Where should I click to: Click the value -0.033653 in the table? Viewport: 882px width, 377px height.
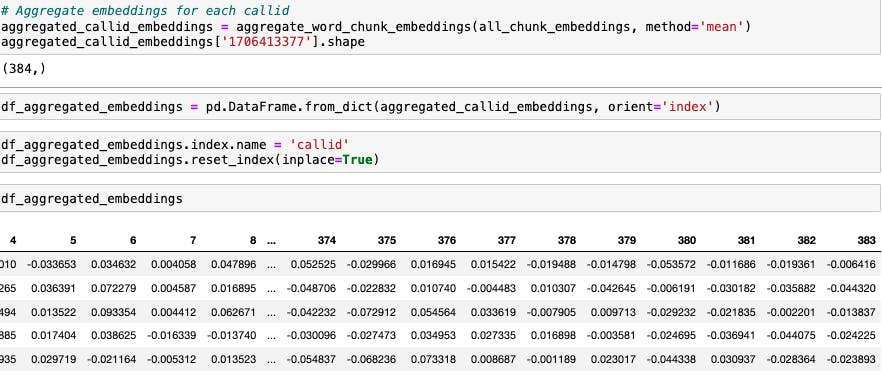(x=53, y=264)
